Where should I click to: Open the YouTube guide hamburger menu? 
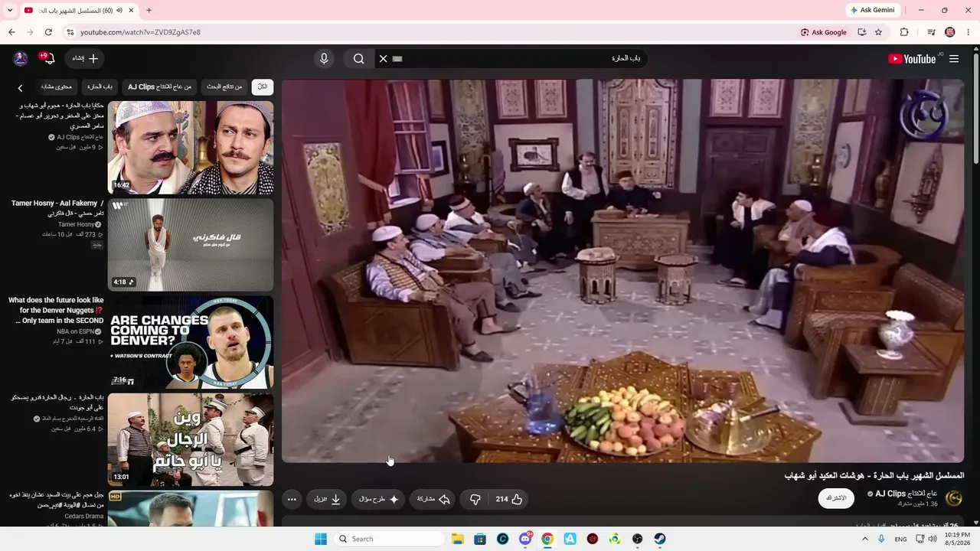point(954,59)
